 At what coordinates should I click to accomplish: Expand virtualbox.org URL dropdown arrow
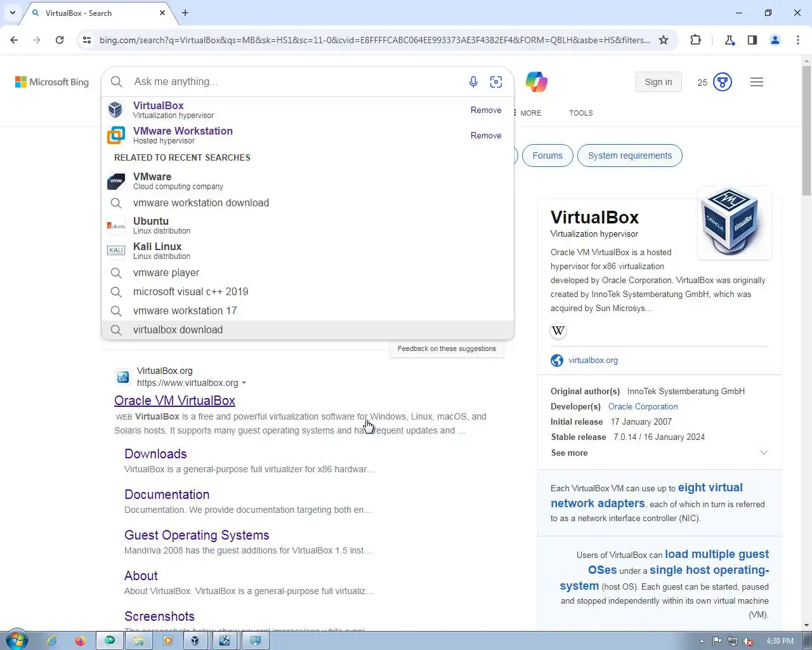coord(244,383)
